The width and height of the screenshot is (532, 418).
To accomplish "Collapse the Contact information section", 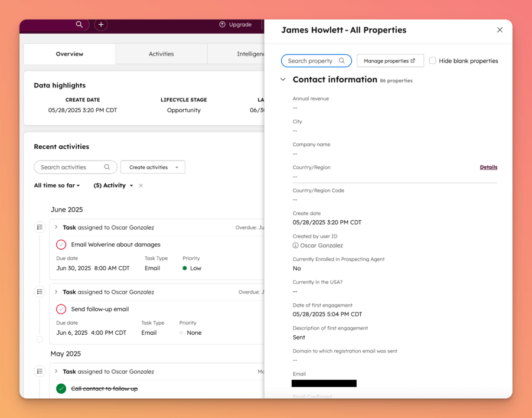I will (x=283, y=80).
